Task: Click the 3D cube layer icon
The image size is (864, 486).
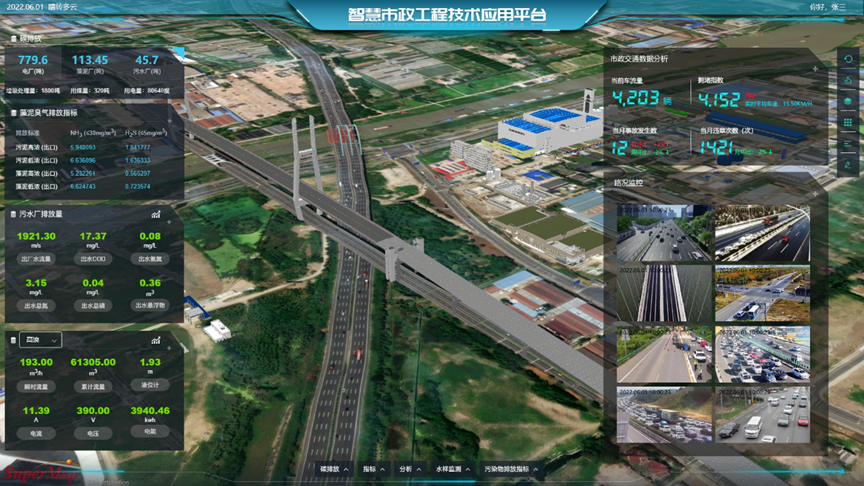Action: pos(849,101)
